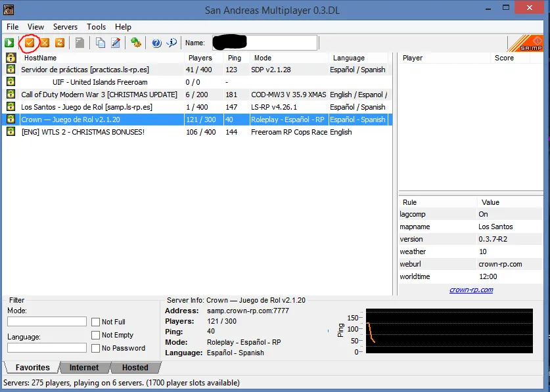
Task: Click the blue Help Topics question icon
Action: pyautogui.click(x=156, y=43)
